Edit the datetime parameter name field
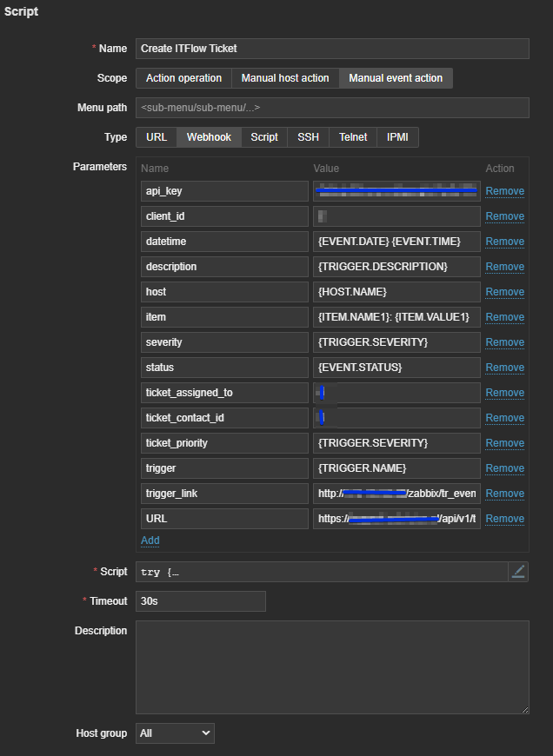553x756 pixels. coord(225,242)
